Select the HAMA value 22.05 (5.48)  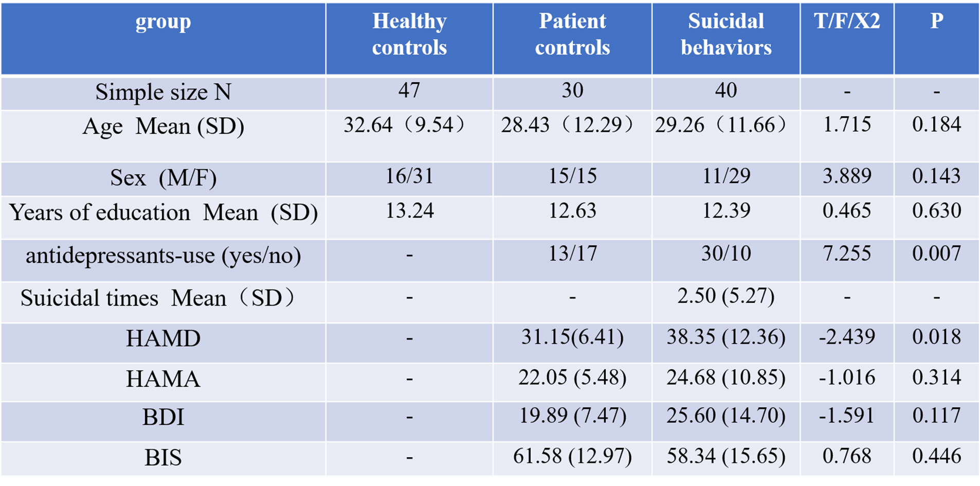(x=572, y=378)
